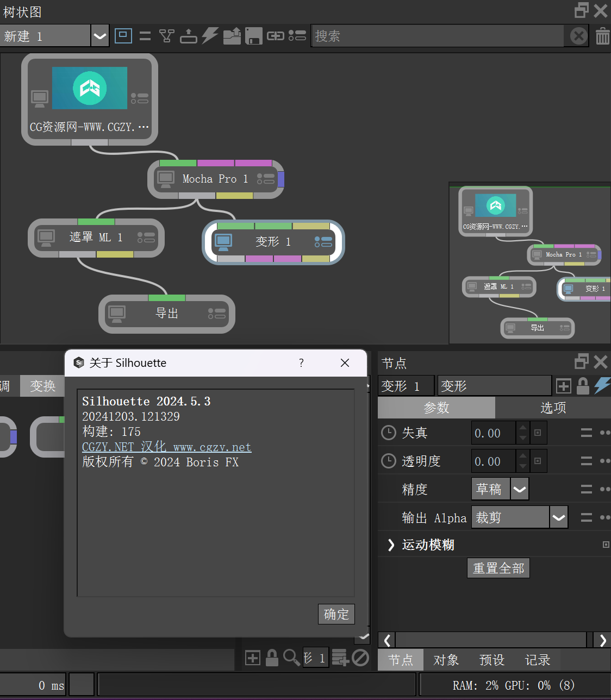Click the extract upload tray icon
The width and height of the screenshot is (611, 700).
click(x=188, y=36)
